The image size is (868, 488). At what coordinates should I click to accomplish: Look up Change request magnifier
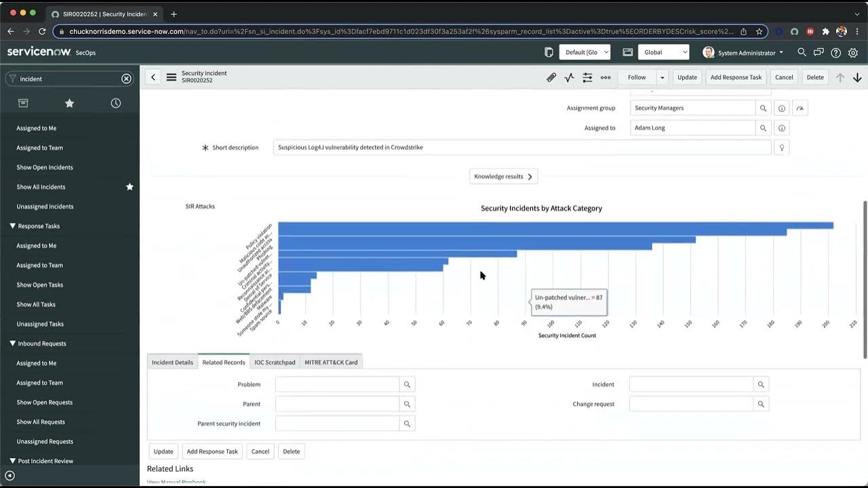click(x=761, y=404)
